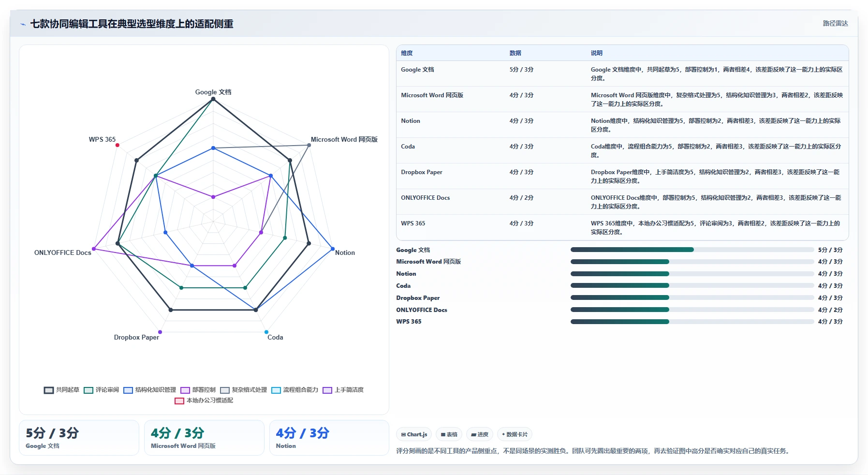Select the Microsoft Word 网页版 summary card
This screenshot has width=868, height=475.
pos(204,438)
